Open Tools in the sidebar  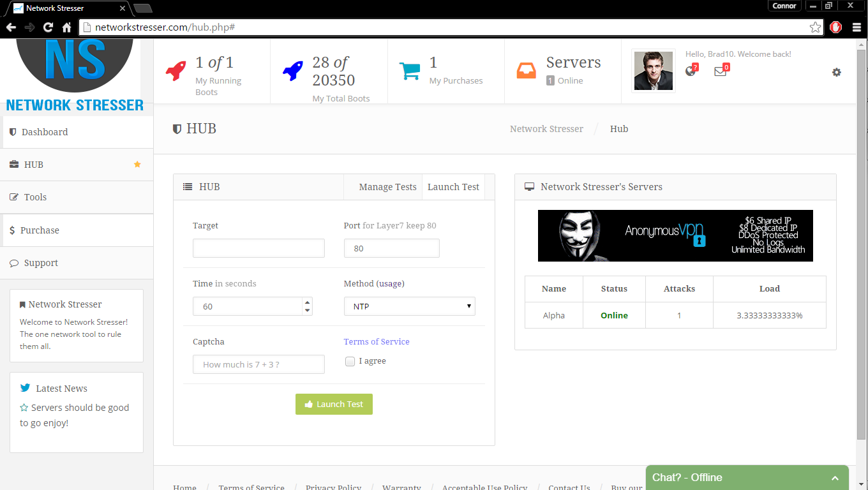tap(77, 197)
